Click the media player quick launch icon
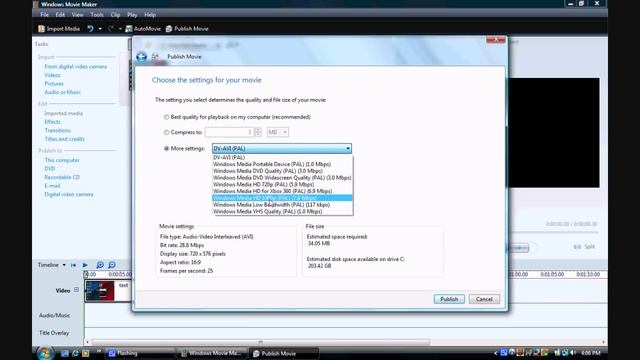640x360 pixels. pyautogui.click(x=85, y=353)
